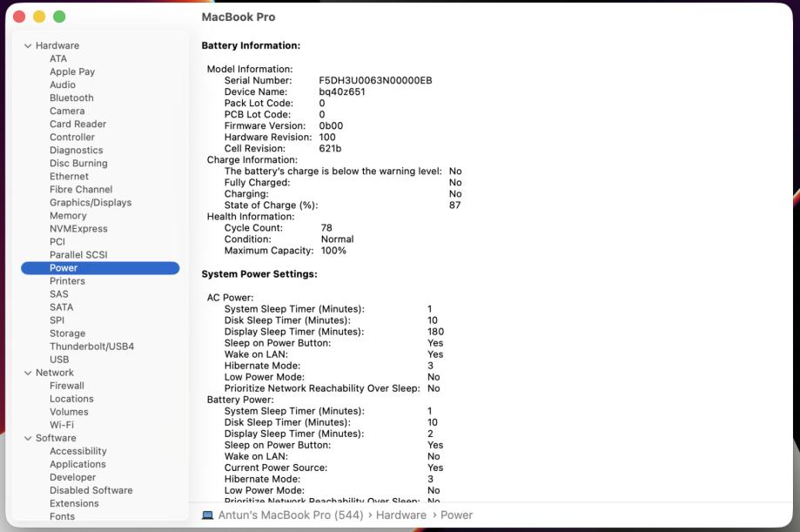This screenshot has width=800, height=532.
Task: Click the Maximum Capacity value 100%
Action: pyautogui.click(x=333, y=251)
